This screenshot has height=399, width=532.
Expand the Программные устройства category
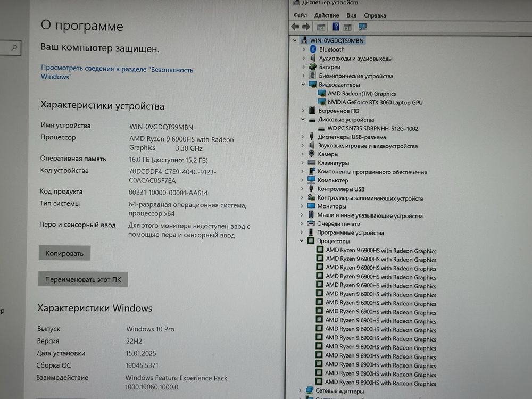click(301, 232)
